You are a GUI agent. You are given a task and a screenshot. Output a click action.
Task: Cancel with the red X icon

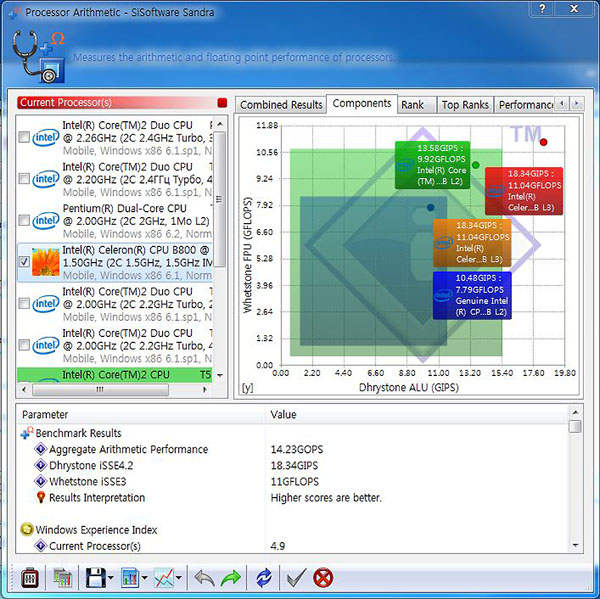pyautogui.click(x=323, y=578)
